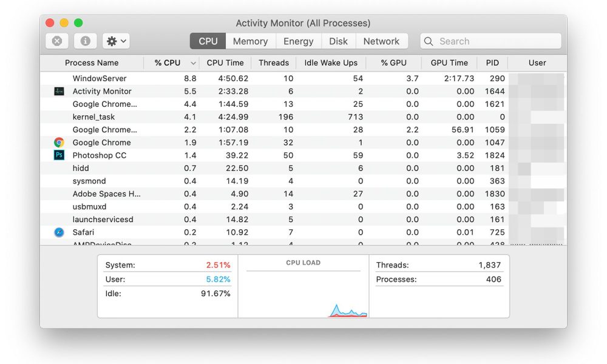Select the usbmuxd process row
607x364 pixels.
[x=303, y=206]
